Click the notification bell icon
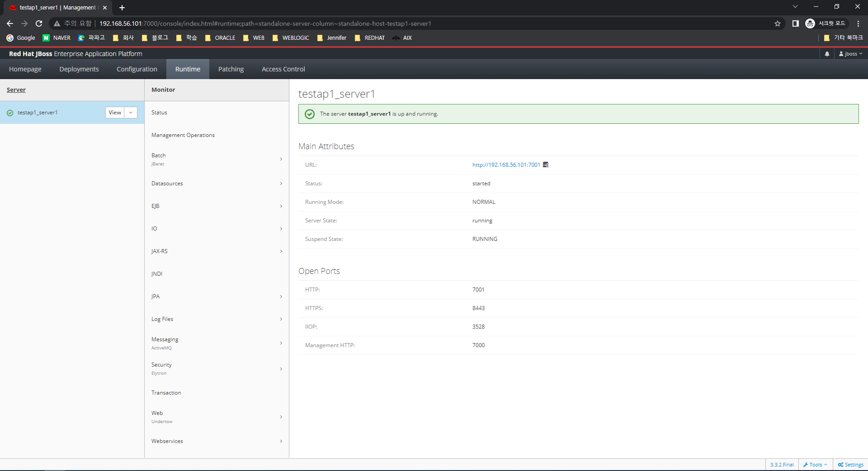Screen dimensions: 868x471 point(827,54)
